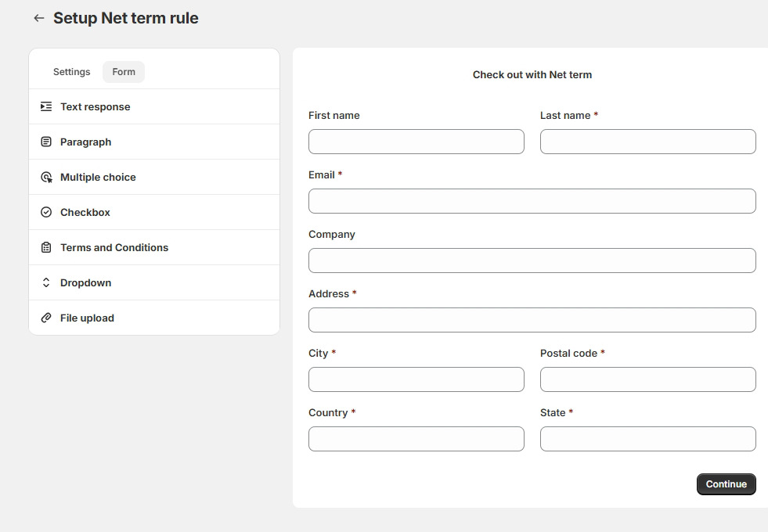Add a Terms and Conditions field
Screen dimensions: 768x532
[x=154, y=248]
